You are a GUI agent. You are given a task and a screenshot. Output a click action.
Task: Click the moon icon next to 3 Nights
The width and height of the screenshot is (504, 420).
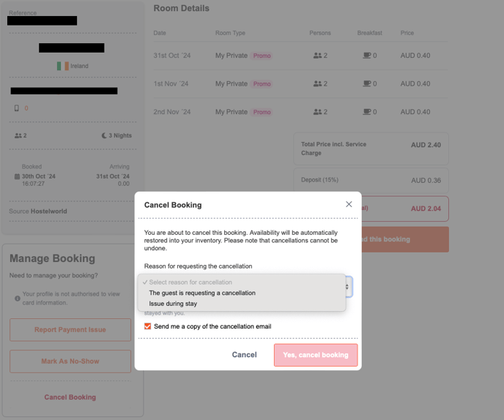[x=104, y=135]
